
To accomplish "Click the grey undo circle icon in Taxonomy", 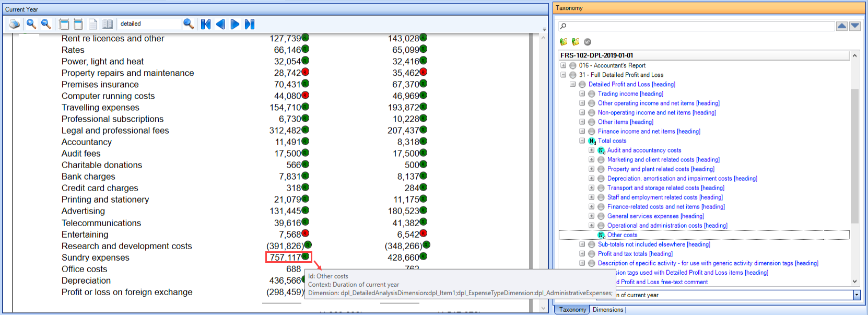I will click(x=588, y=42).
